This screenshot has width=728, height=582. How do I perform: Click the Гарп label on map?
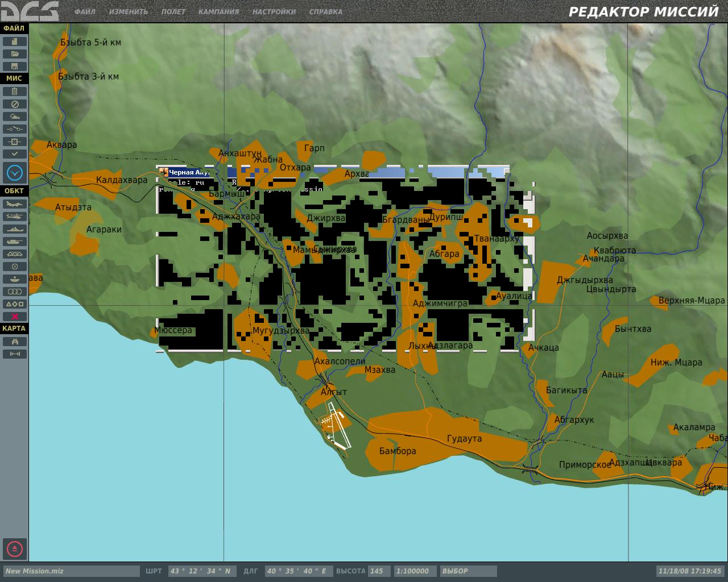(315, 148)
